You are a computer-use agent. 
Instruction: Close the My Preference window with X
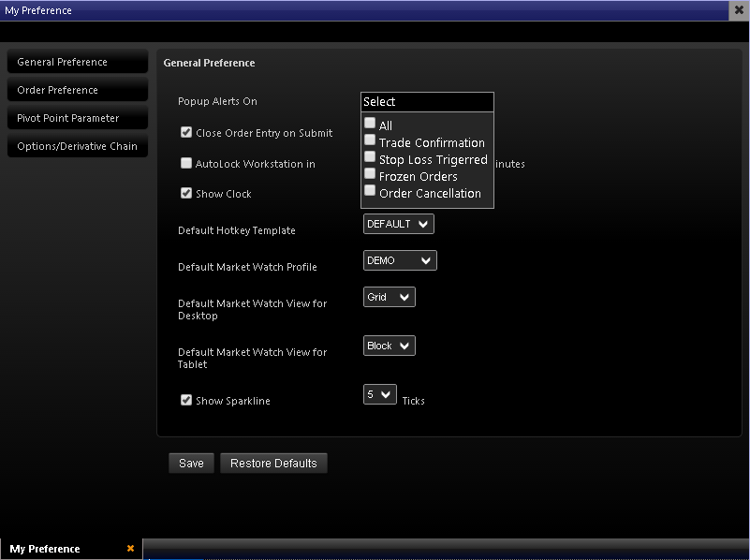[x=739, y=10]
